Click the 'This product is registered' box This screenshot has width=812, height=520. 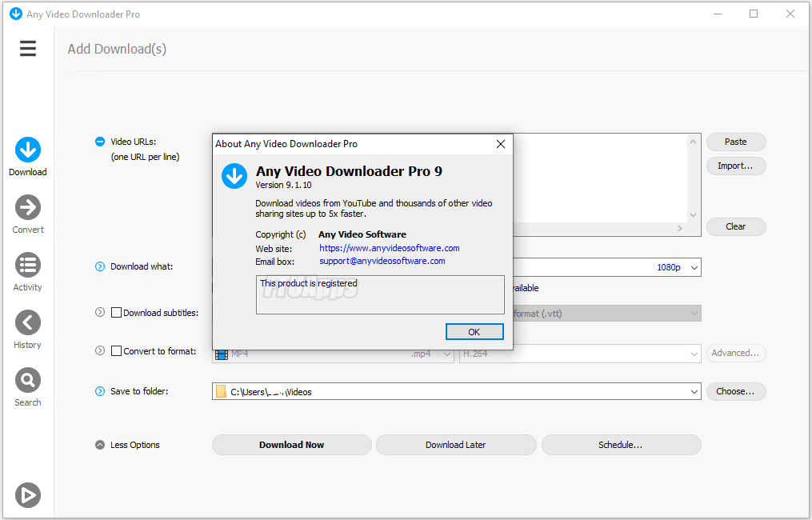coord(380,294)
